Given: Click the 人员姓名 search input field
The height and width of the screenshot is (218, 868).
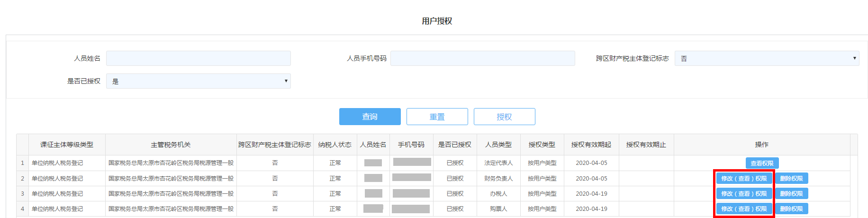Looking at the screenshot, I should [198, 58].
